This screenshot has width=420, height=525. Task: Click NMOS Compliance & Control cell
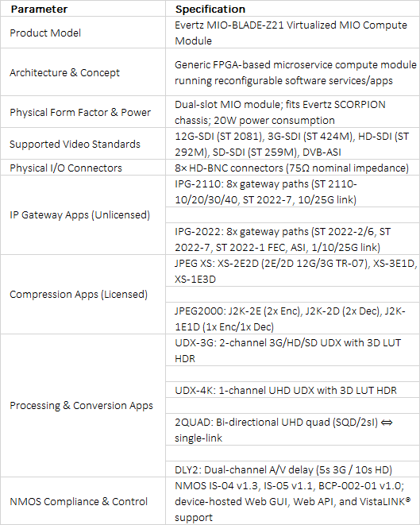(83, 501)
